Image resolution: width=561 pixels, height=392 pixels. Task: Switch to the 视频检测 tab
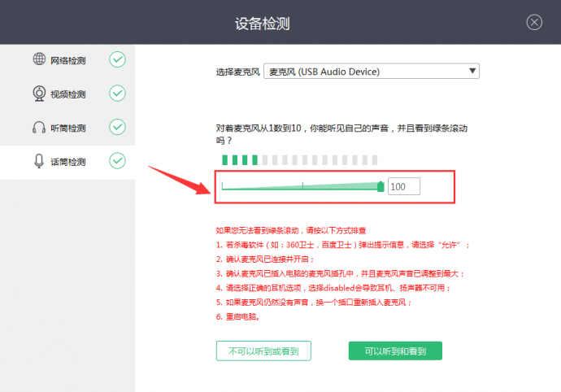point(68,94)
